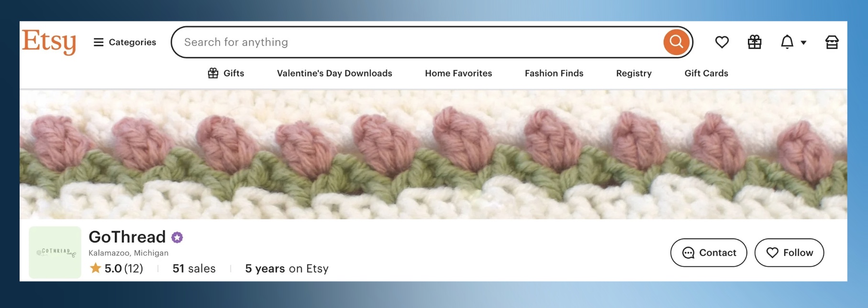Contact the GoThread shop owner

(708, 253)
